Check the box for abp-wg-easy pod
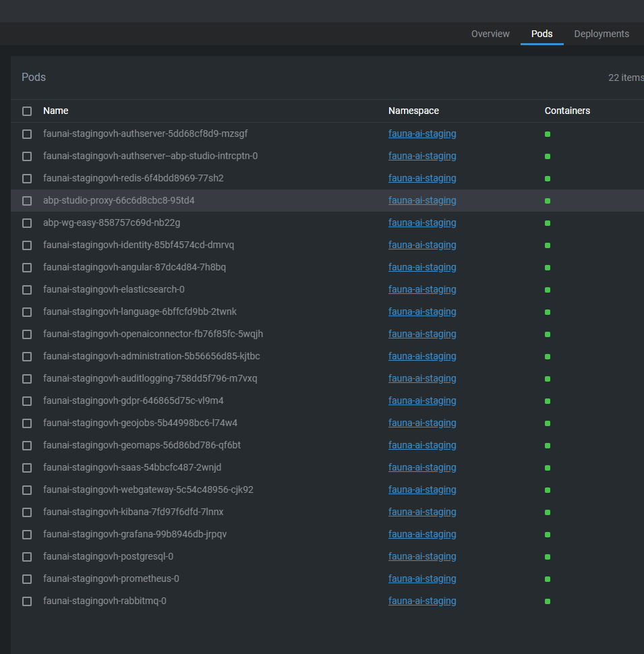Viewport: 644px width, 654px height. pyautogui.click(x=27, y=223)
